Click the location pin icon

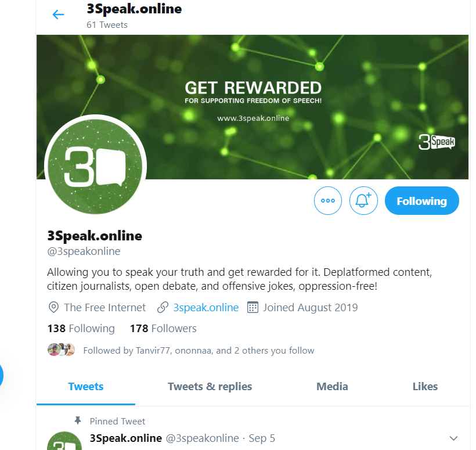tap(53, 307)
